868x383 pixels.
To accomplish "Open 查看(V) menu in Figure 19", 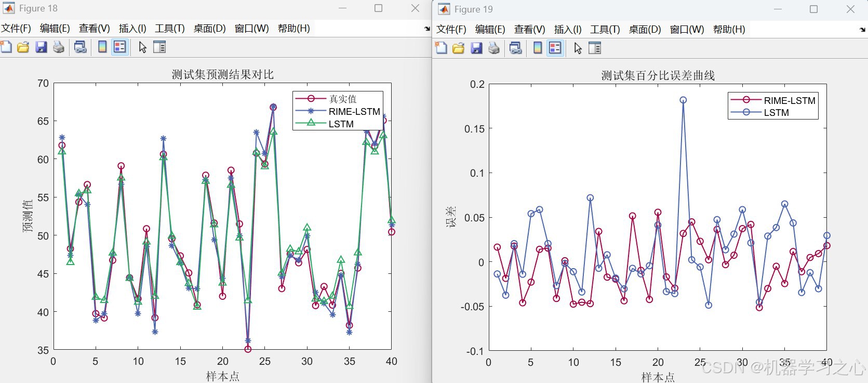I will coord(530,30).
